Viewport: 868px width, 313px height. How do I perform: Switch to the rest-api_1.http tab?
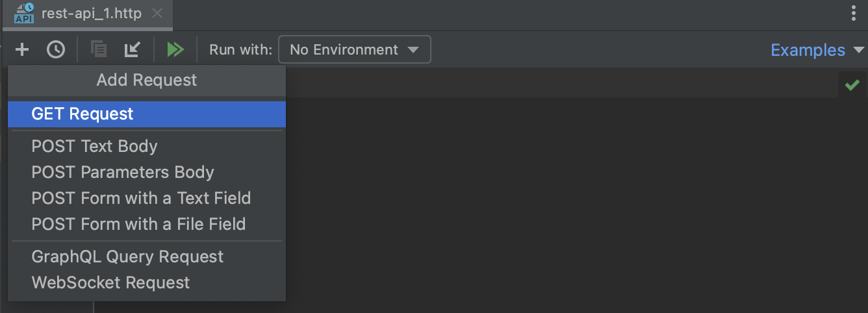click(x=91, y=14)
